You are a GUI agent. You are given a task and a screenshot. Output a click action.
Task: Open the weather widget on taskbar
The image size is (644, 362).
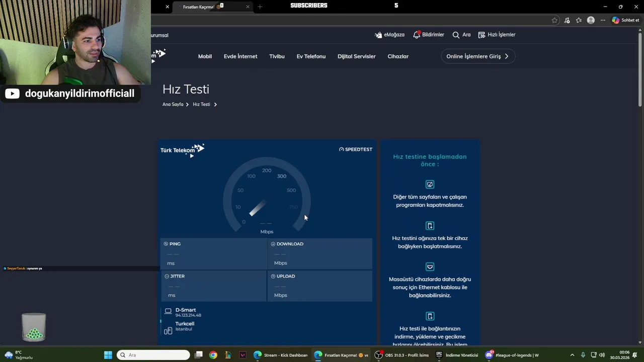pos(19,355)
